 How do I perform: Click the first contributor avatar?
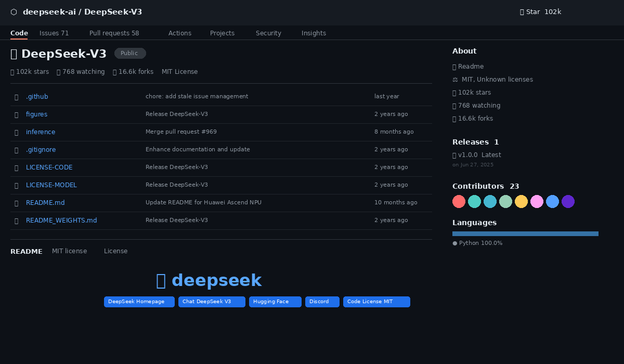tap(459, 201)
